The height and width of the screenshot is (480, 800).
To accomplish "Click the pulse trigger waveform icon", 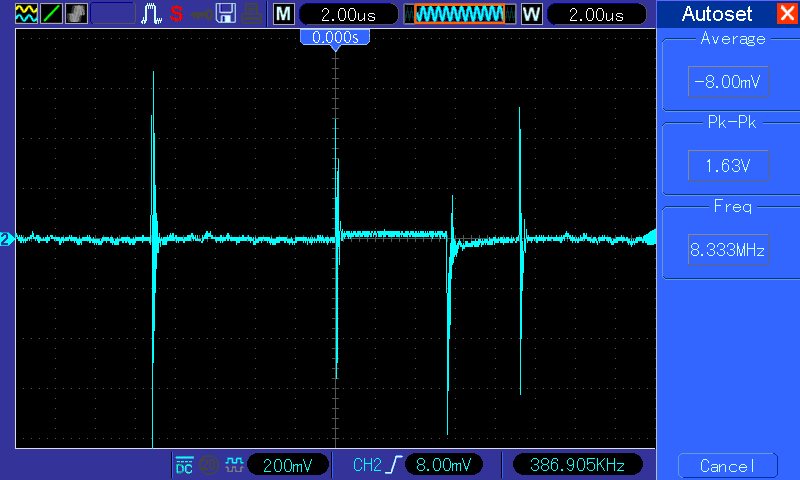I will 151,14.
